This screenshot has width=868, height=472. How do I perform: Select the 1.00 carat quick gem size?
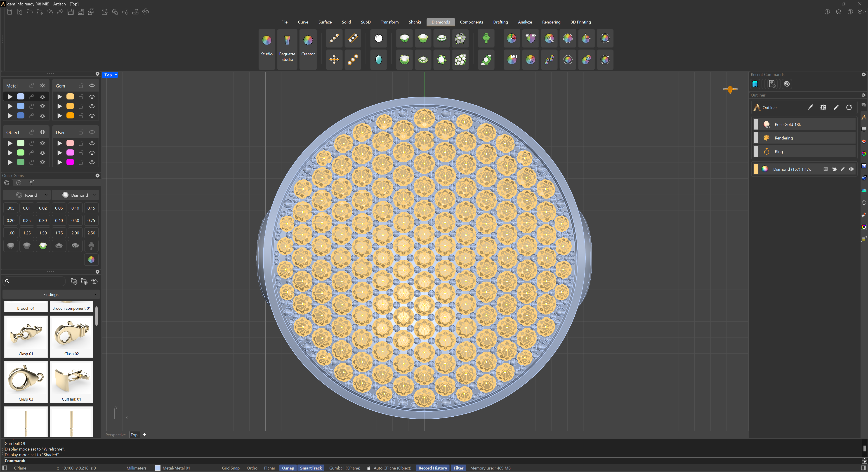[x=10, y=233]
